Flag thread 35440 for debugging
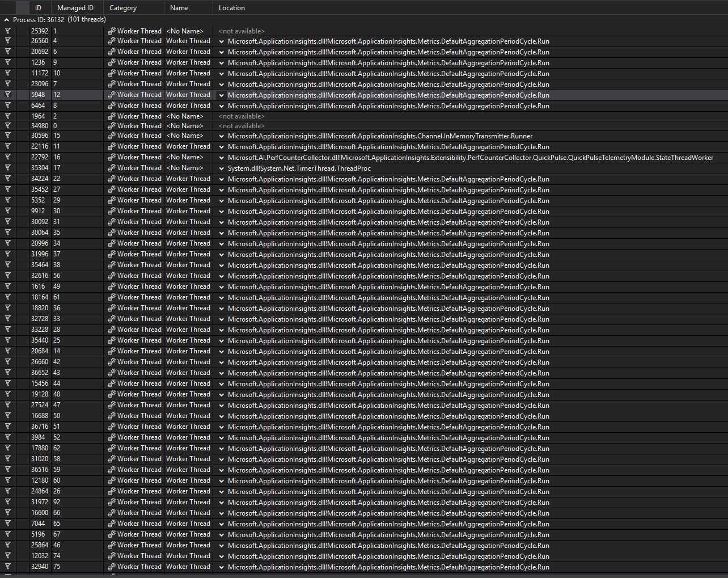Image resolution: width=728 pixels, height=578 pixels. [x=8, y=340]
